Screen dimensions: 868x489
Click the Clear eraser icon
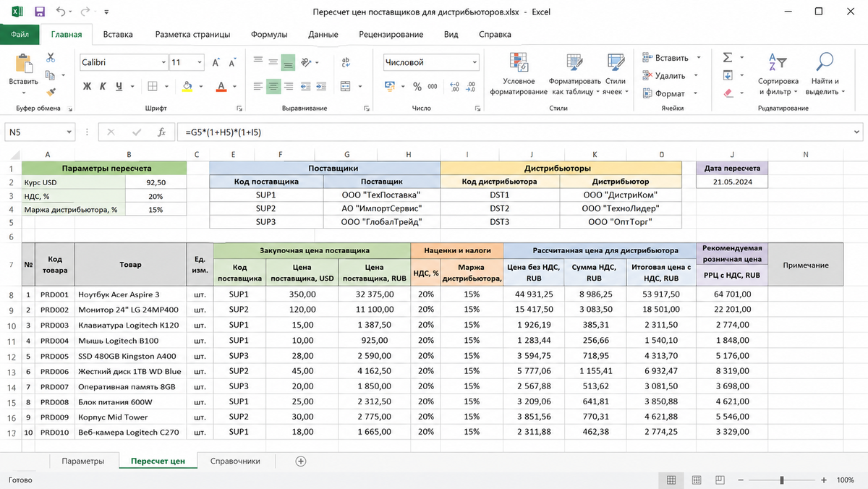[728, 93]
